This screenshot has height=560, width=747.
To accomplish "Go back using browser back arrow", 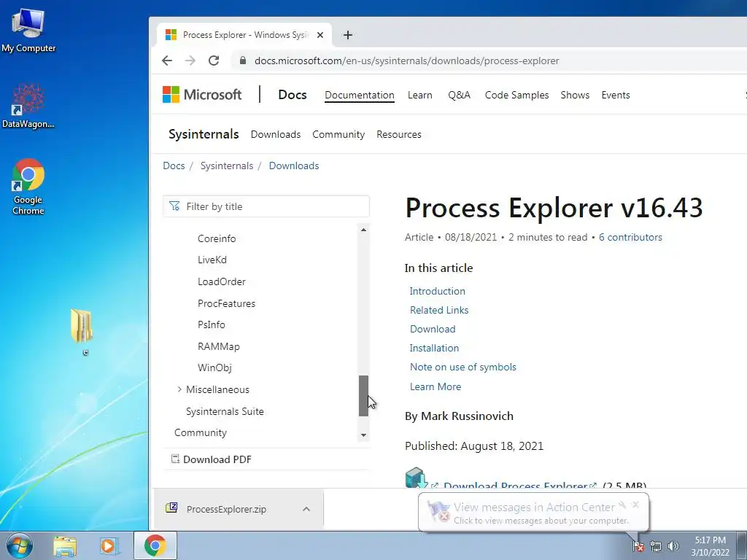I will pos(167,61).
